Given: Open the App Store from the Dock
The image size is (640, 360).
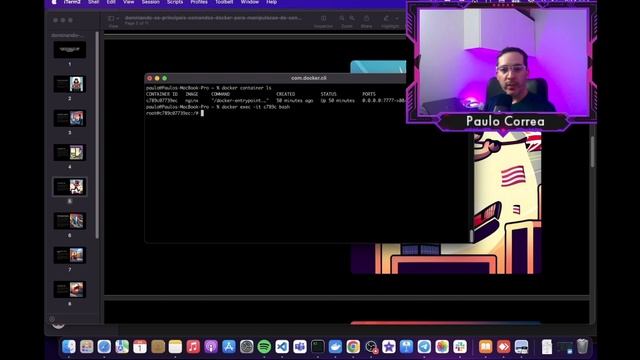Looking at the screenshot, I should [x=229, y=347].
